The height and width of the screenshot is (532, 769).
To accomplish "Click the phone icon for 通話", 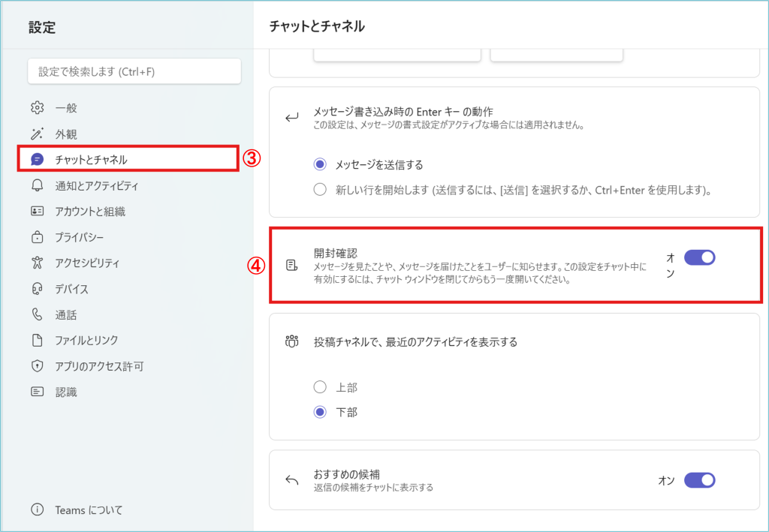I will 37,315.
